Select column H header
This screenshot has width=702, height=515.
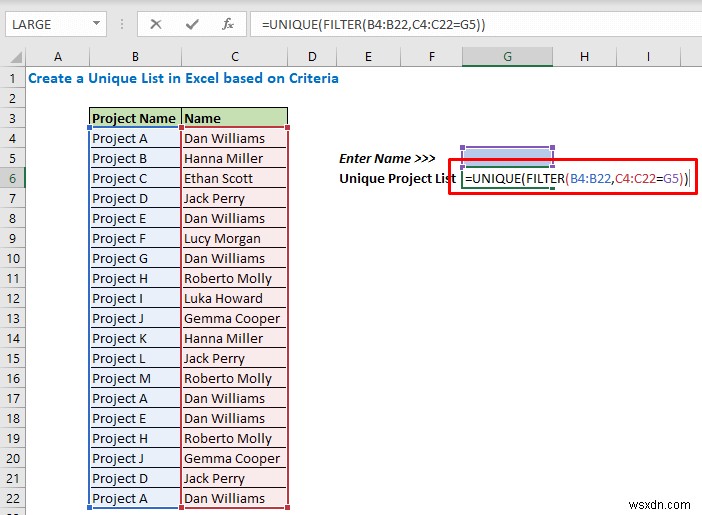coord(584,57)
